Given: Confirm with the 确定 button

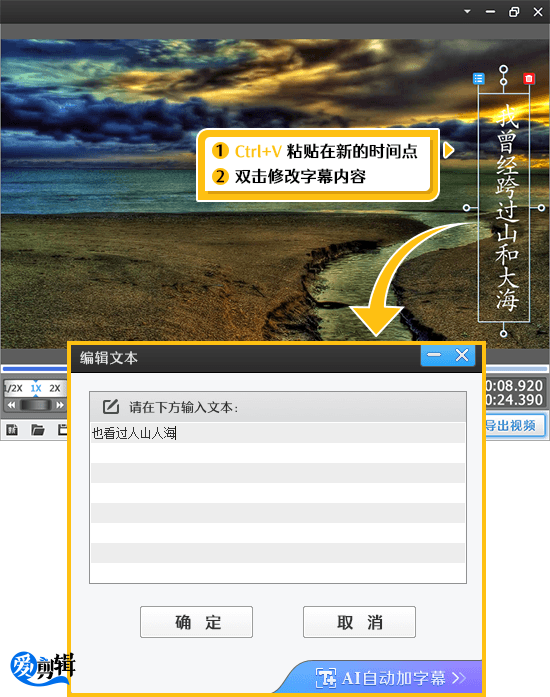Looking at the screenshot, I should (197, 622).
